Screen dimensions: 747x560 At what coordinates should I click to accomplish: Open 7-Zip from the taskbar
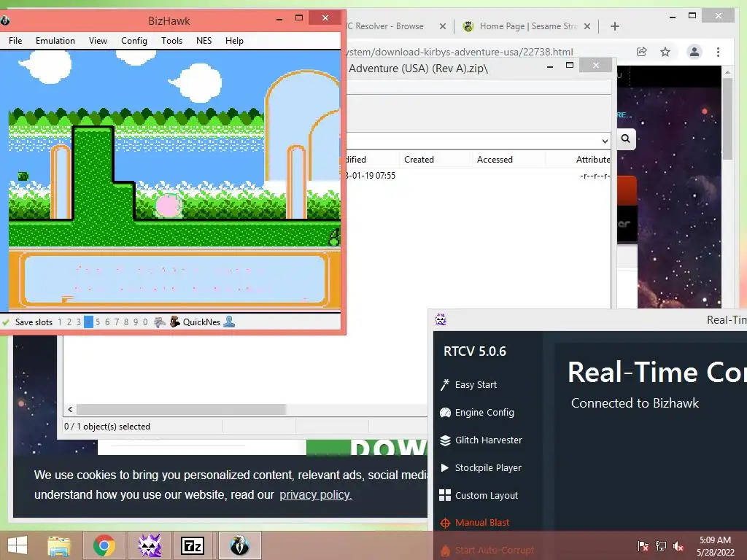tap(193, 545)
